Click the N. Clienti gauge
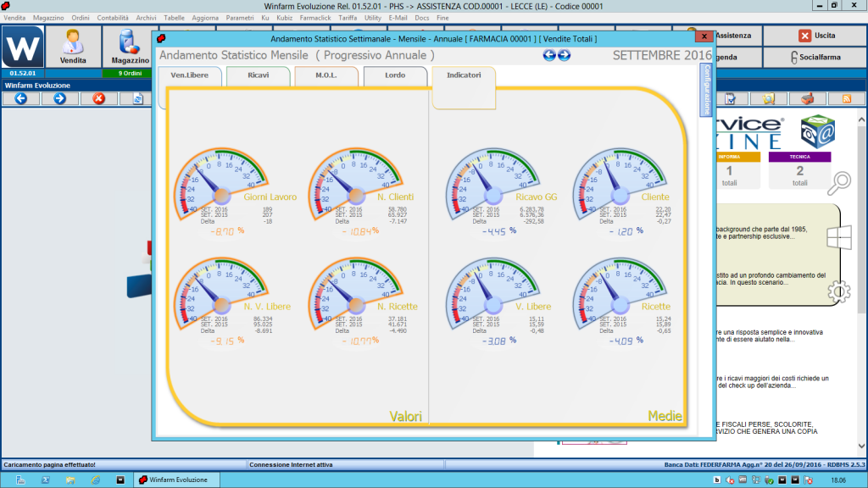Screen dimensions: 868x488 point(357,186)
